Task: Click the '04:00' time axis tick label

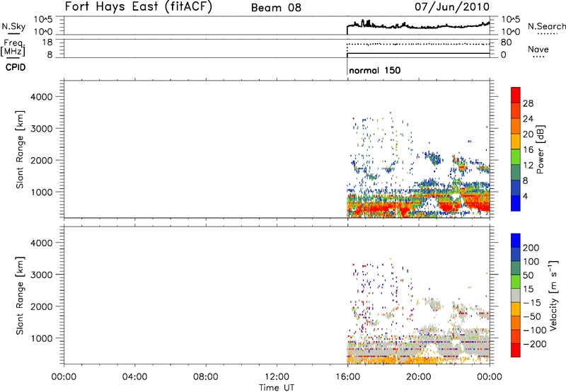Action: coord(134,377)
